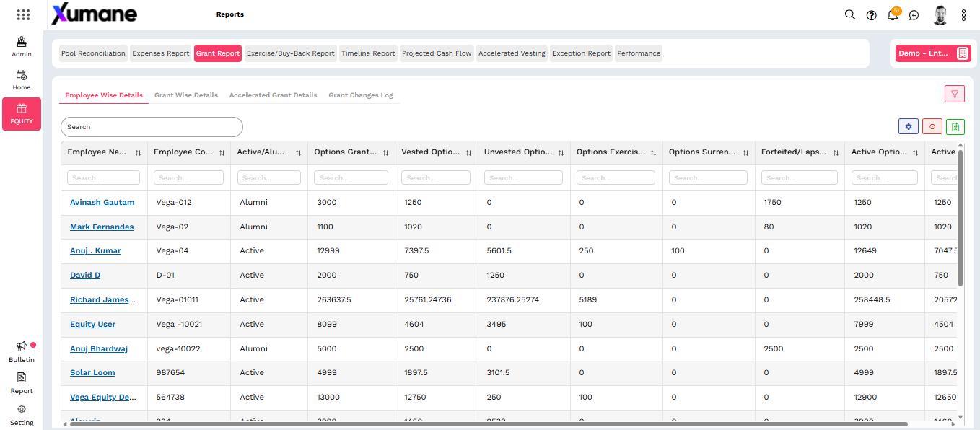Screen dimensions: 980x430
Task: Open the help question mark icon
Action: coord(871,15)
